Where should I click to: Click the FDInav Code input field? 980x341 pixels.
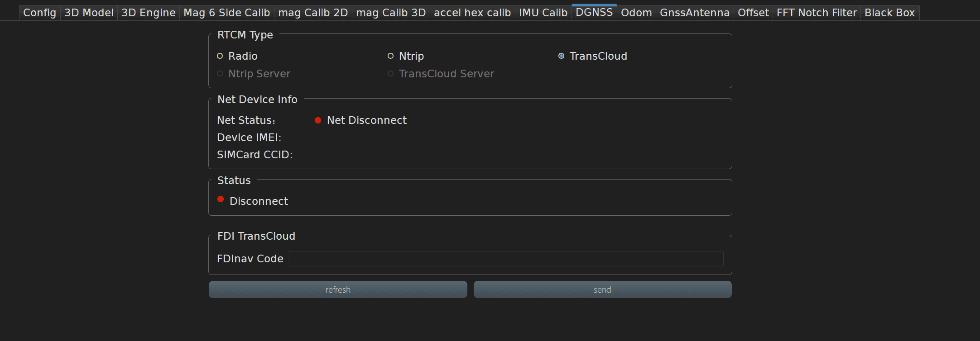pyautogui.click(x=506, y=259)
